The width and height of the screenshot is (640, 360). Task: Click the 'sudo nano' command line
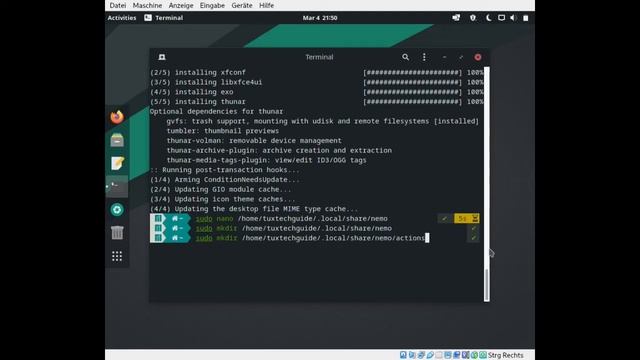(291, 218)
